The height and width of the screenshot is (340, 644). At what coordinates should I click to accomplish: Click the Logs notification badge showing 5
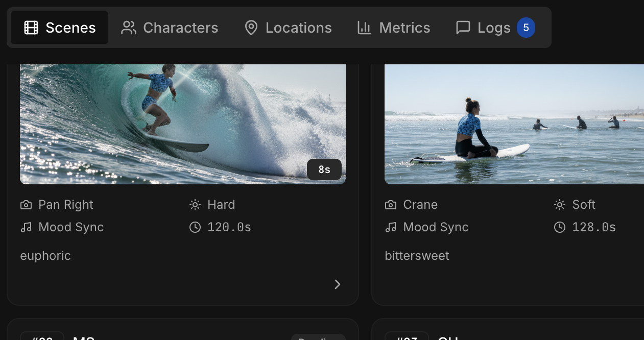[x=526, y=28]
